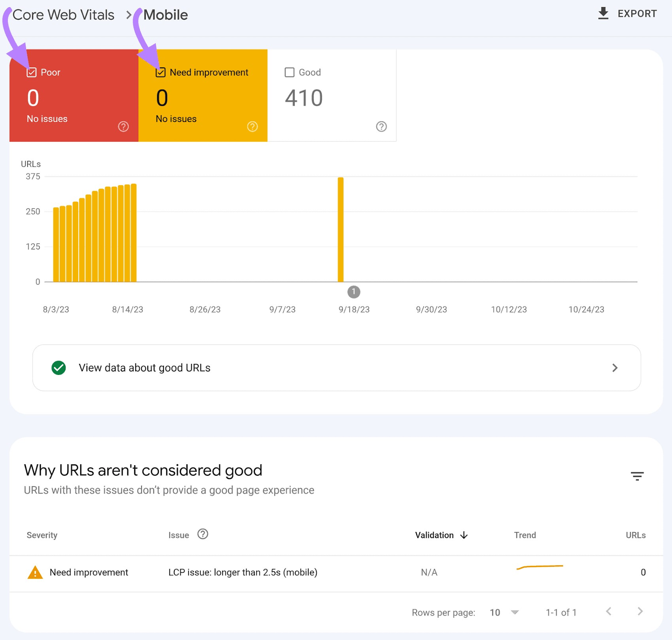Click green checkmark icon for good URLs

(58, 368)
